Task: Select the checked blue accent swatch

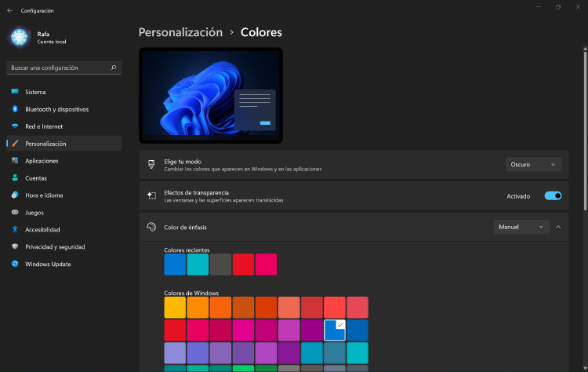Action: 335,330
